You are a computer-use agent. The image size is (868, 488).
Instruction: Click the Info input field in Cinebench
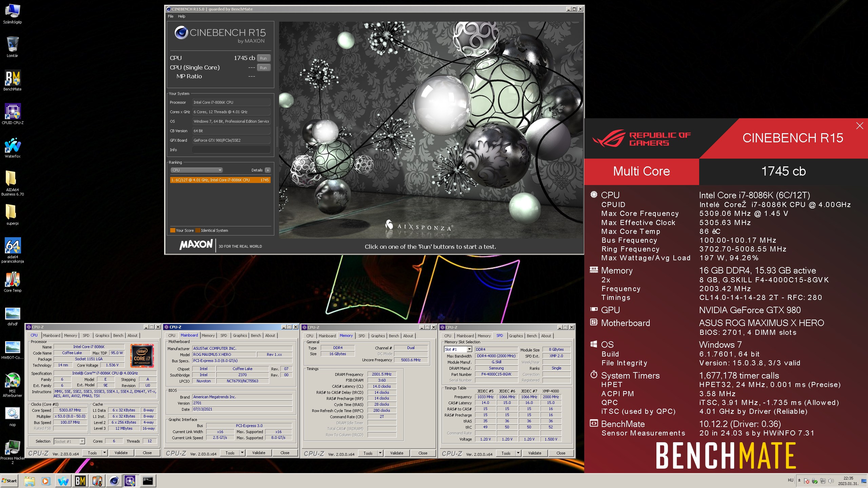pyautogui.click(x=231, y=150)
